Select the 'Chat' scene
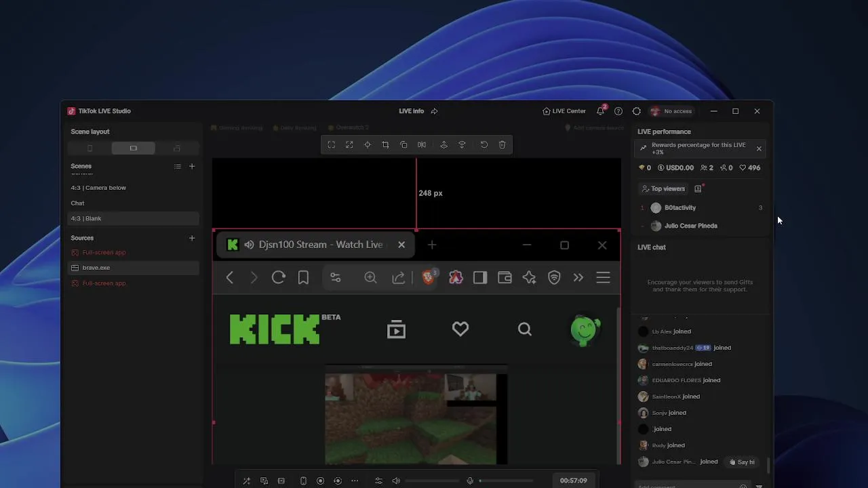The height and width of the screenshot is (488, 868). click(134, 203)
